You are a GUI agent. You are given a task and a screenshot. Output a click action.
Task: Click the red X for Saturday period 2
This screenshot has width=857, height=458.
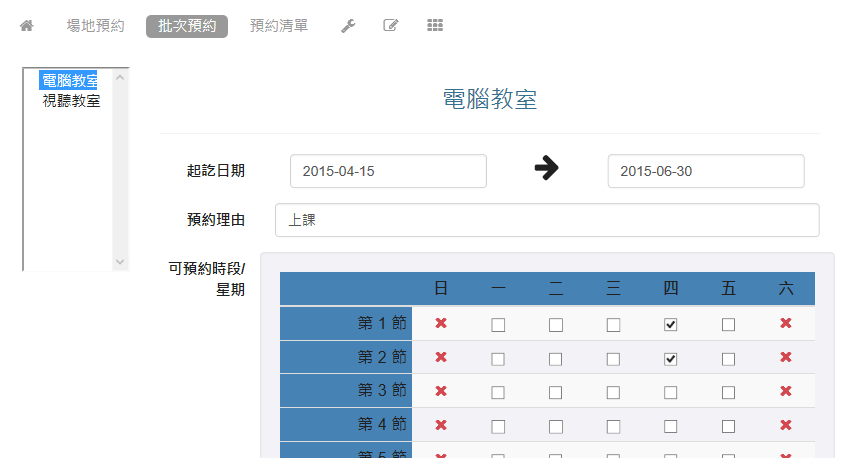point(786,357)
